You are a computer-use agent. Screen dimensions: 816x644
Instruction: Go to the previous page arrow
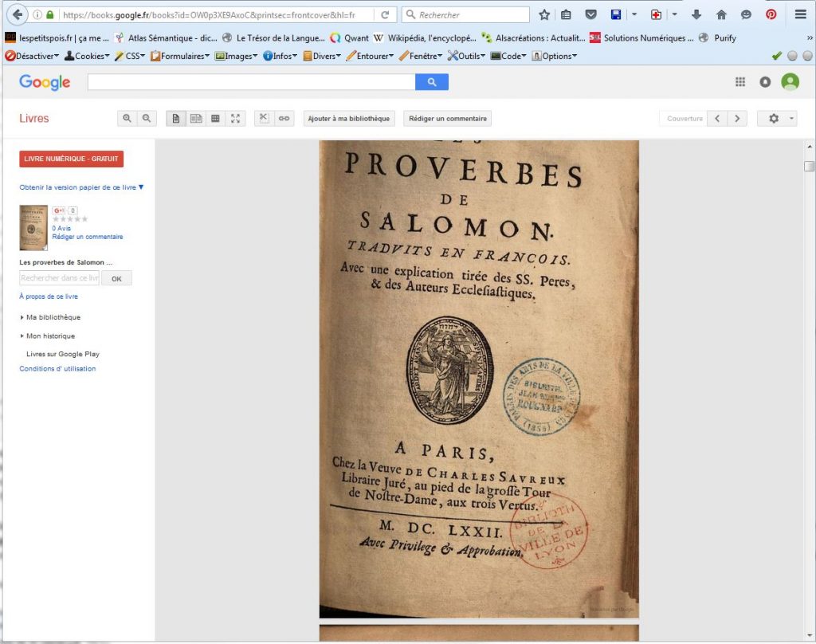click(x=717, y=119)
